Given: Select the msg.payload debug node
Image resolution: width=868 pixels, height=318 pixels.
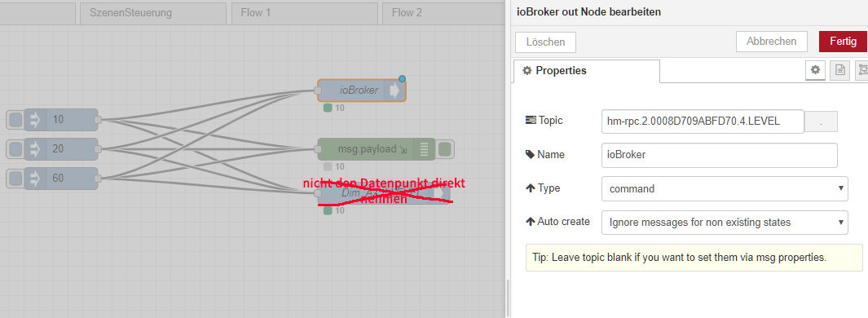Looking at the screenshot, I should 377,149.
